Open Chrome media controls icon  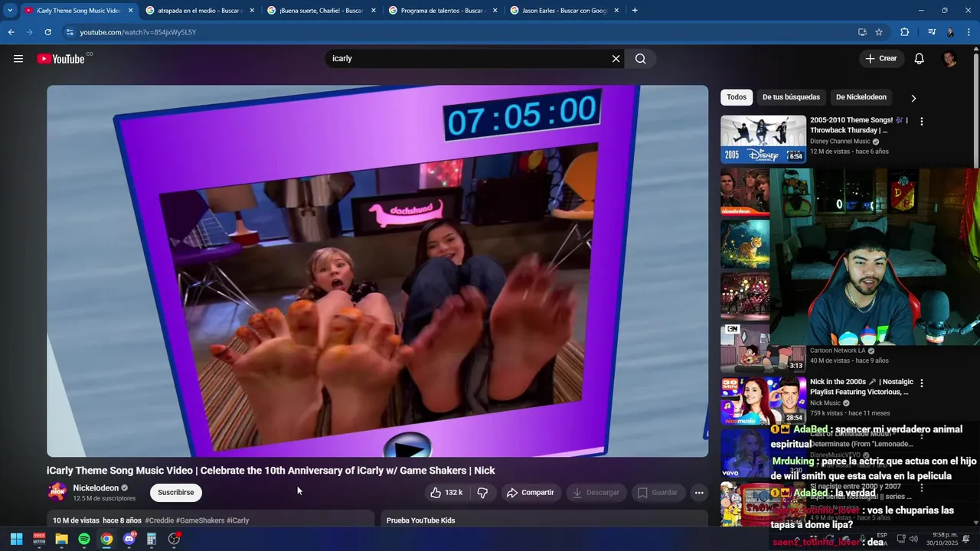pos(932,32)
